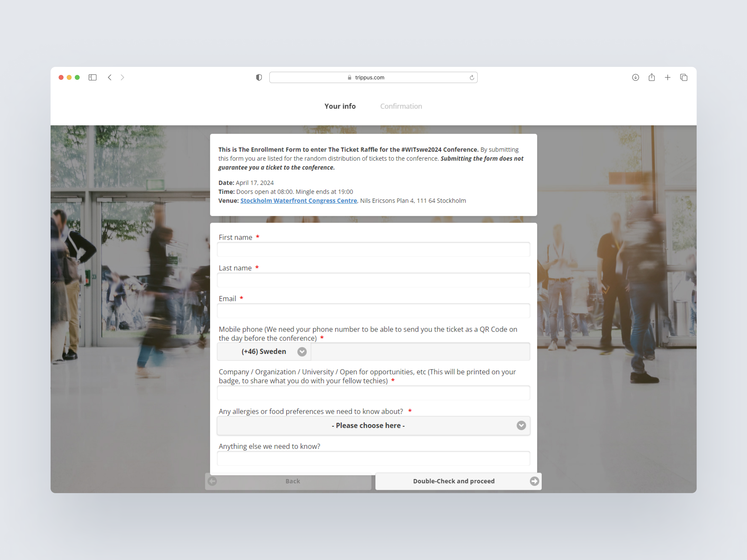The width and height of the screenshot is (747, 560).
Task: Click the right-arrow icon on Double-Check and proceed
Action: [534, 481]
